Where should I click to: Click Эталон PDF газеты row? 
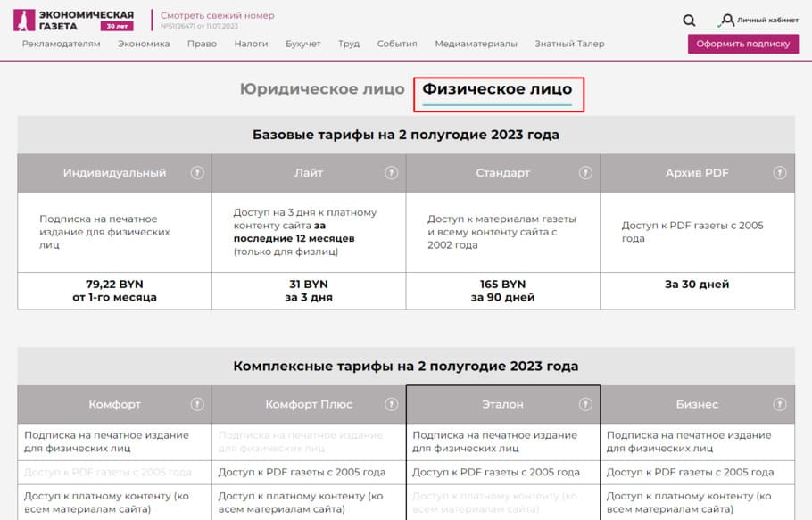tap(503, 472)
